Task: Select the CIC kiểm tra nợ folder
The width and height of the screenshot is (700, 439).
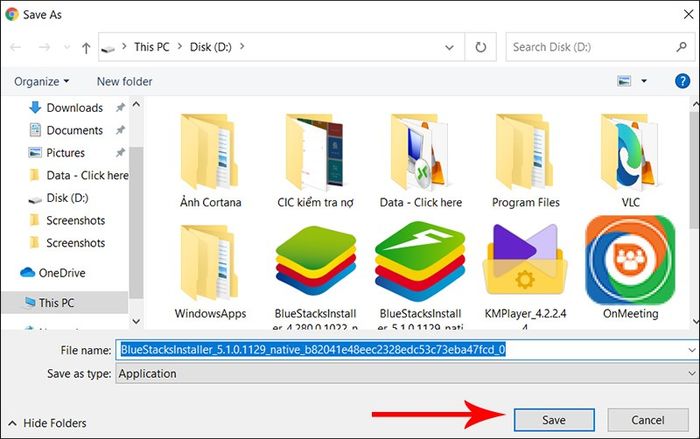Action: [315, 161]
